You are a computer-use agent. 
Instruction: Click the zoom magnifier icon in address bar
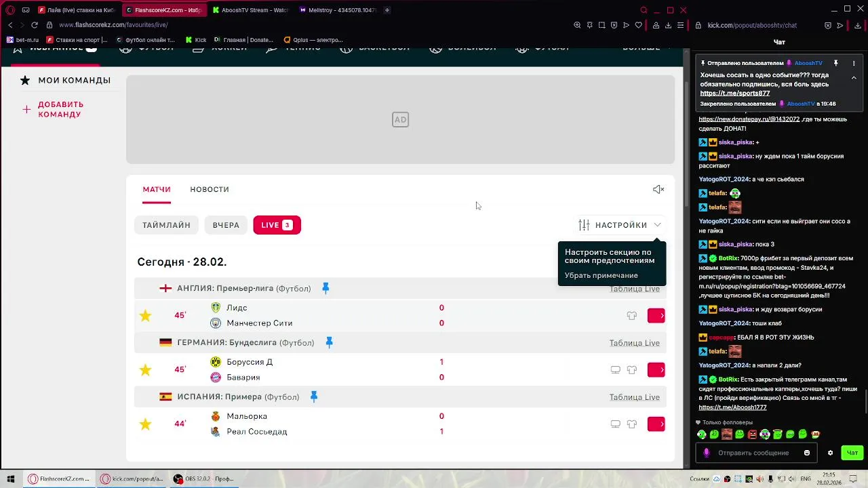[577, 25]
